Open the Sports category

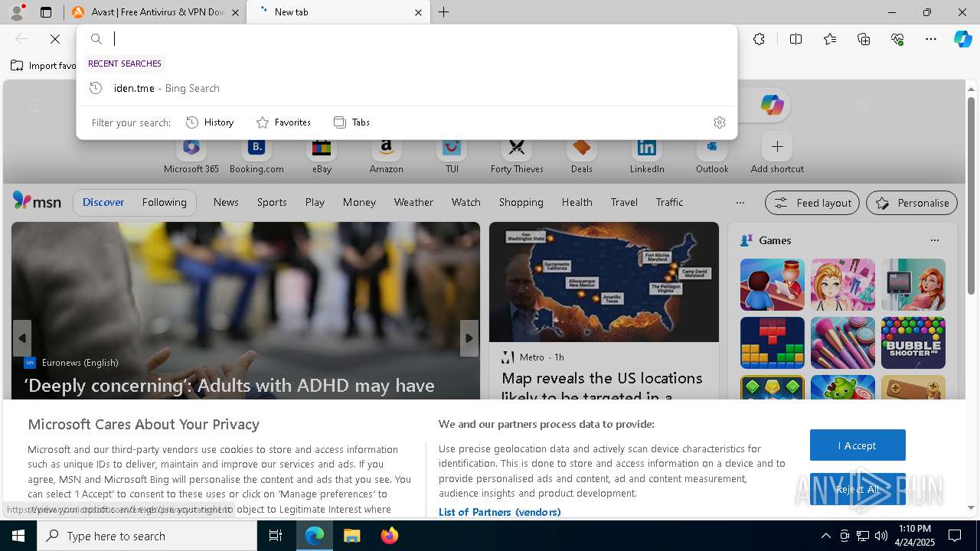[x=272, y=202]
